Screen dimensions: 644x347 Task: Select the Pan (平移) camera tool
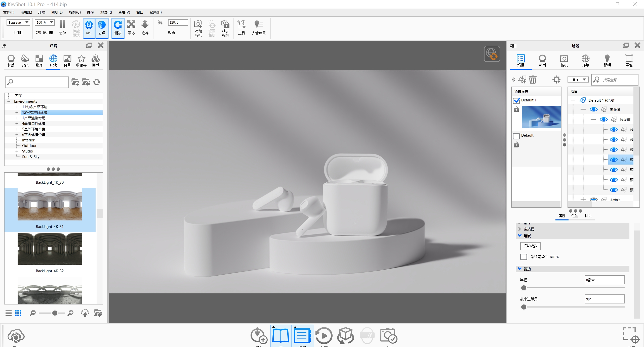(x=131, y=25)
